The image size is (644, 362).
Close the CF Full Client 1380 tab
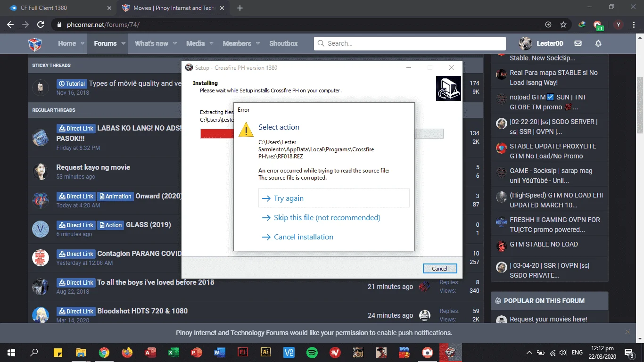coord(109,8)
